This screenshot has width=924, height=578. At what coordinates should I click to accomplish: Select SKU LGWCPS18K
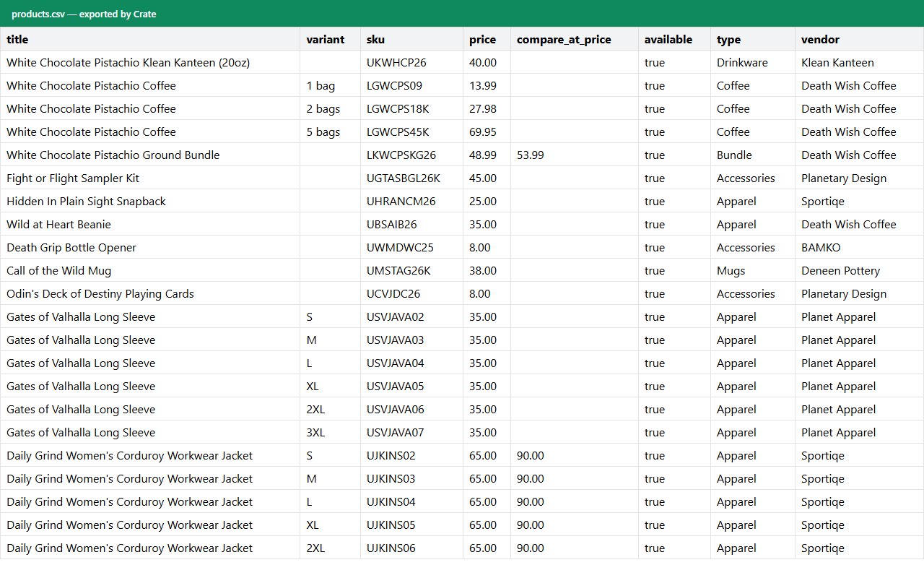411,108
